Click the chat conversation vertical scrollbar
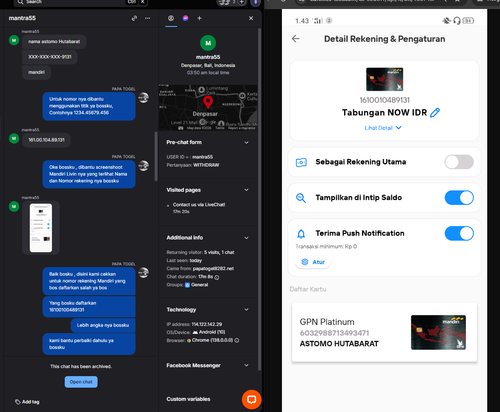 point(156,156)
